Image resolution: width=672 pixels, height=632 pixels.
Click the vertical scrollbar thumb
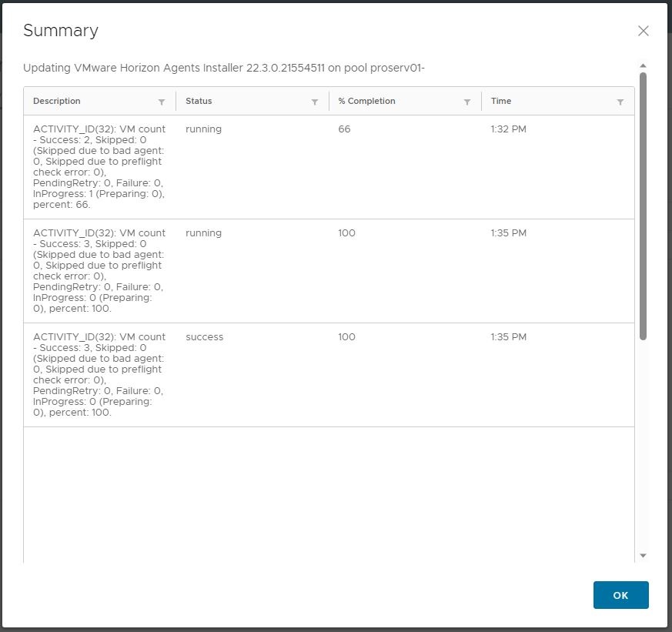(643, 204)
